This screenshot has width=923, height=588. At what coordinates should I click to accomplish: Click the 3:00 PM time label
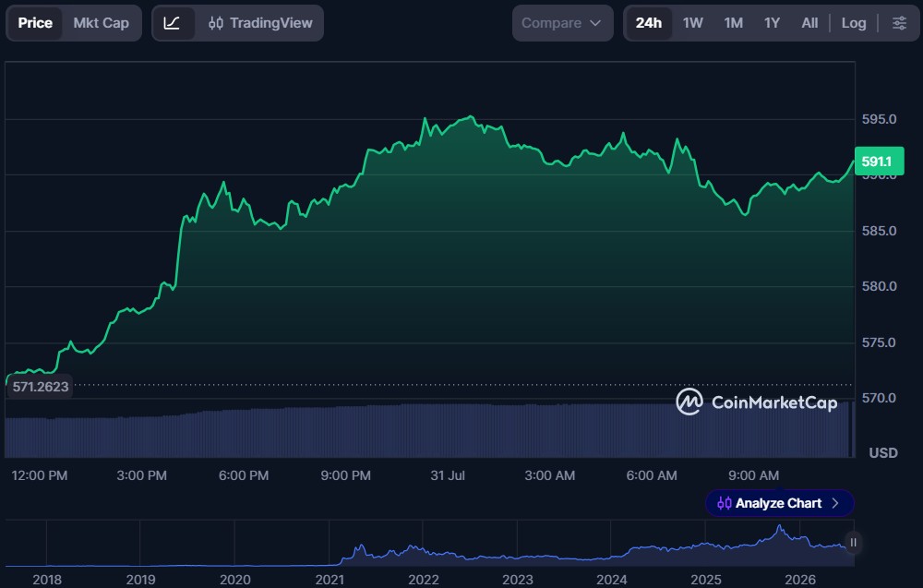tap(141, 475)
